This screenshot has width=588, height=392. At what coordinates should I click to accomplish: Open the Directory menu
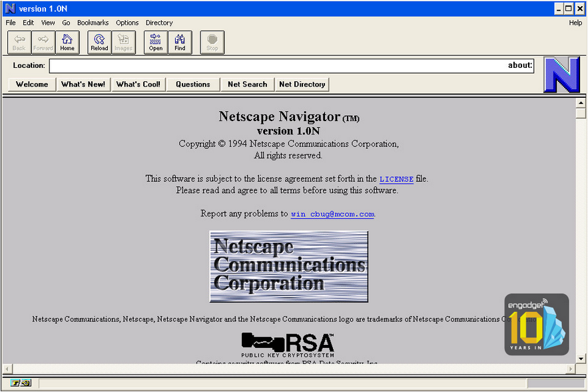(x=159, y=23)
